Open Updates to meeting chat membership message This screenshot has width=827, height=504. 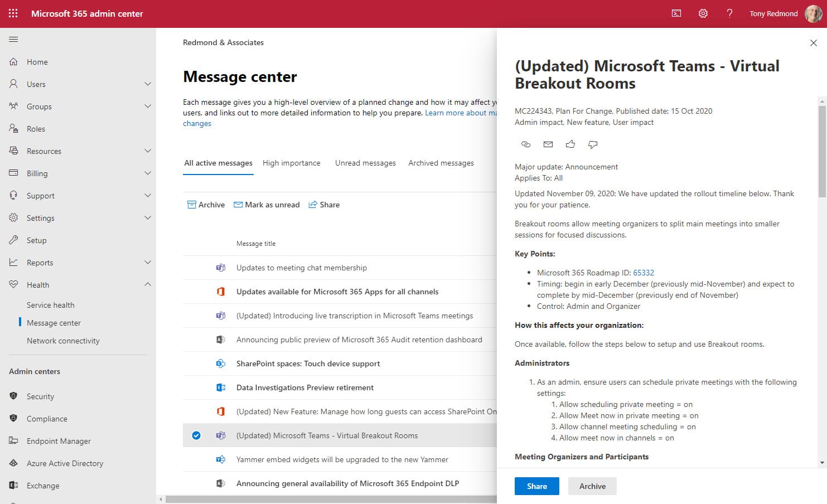coord(302,268)
